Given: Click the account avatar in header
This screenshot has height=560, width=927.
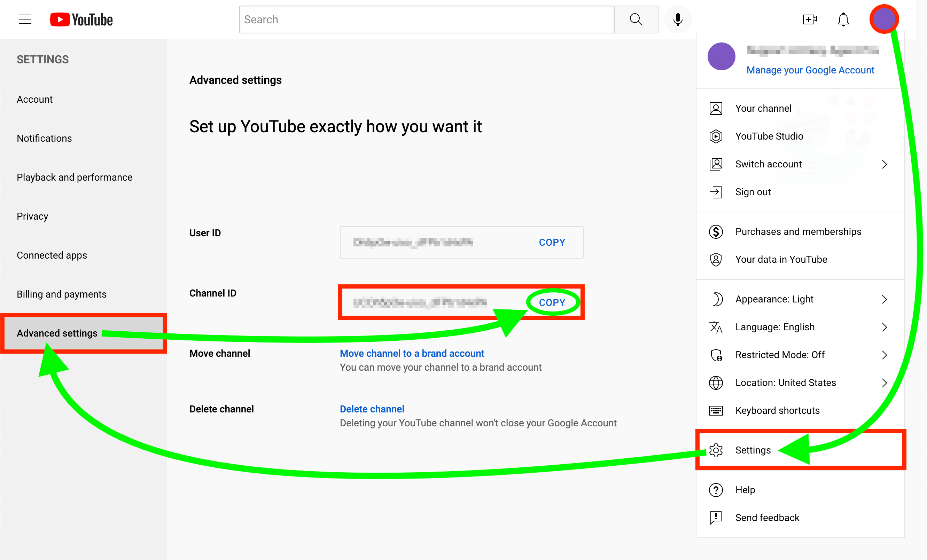Looking at the screenshot, I should click(884, 19).
